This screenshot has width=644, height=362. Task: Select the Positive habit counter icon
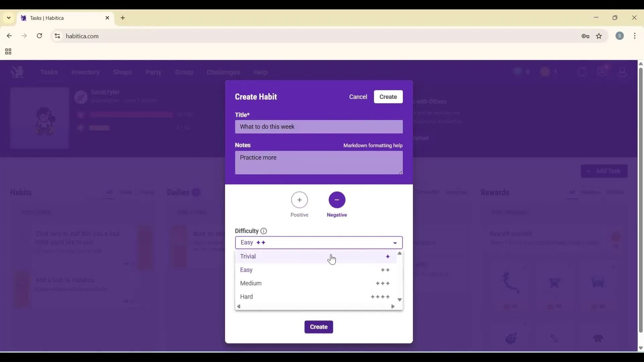pos(300,200)
